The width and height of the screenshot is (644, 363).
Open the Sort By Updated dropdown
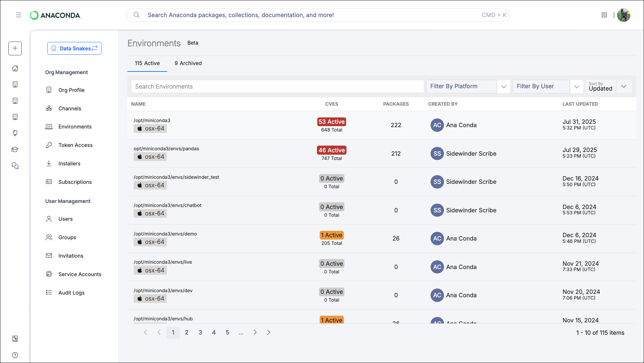[x=608, y=87]
